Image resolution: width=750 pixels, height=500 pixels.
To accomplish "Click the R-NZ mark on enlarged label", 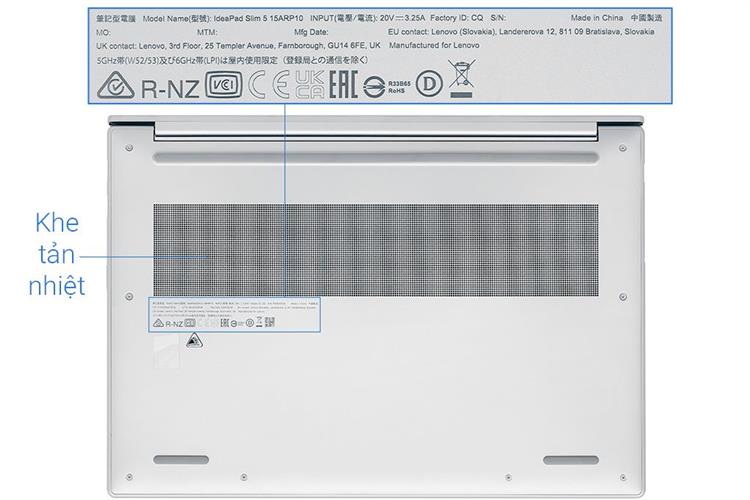I will tap(170, 89).
